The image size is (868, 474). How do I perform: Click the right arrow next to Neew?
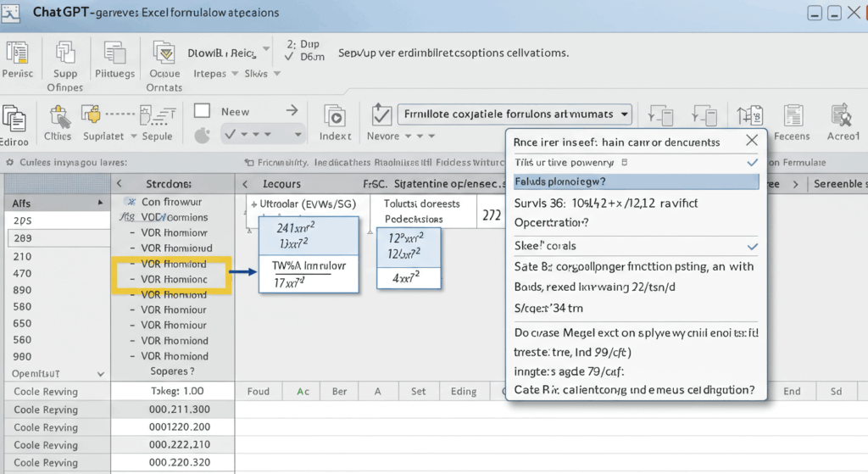292,111
